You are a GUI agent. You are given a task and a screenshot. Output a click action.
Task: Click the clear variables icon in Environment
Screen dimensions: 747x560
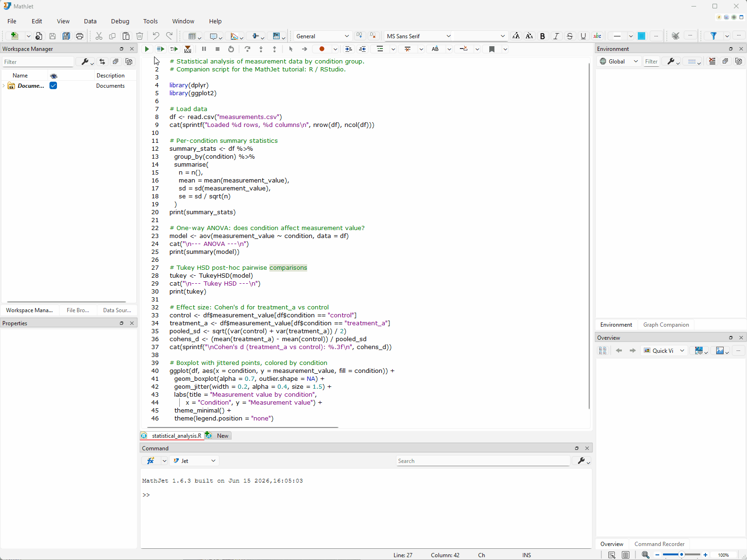pyautogui.click(x=712, y=61)
